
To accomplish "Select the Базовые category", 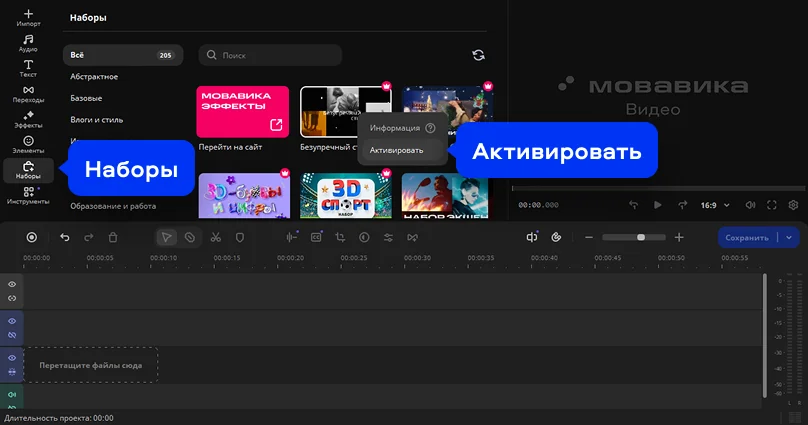I will point(86,98).
